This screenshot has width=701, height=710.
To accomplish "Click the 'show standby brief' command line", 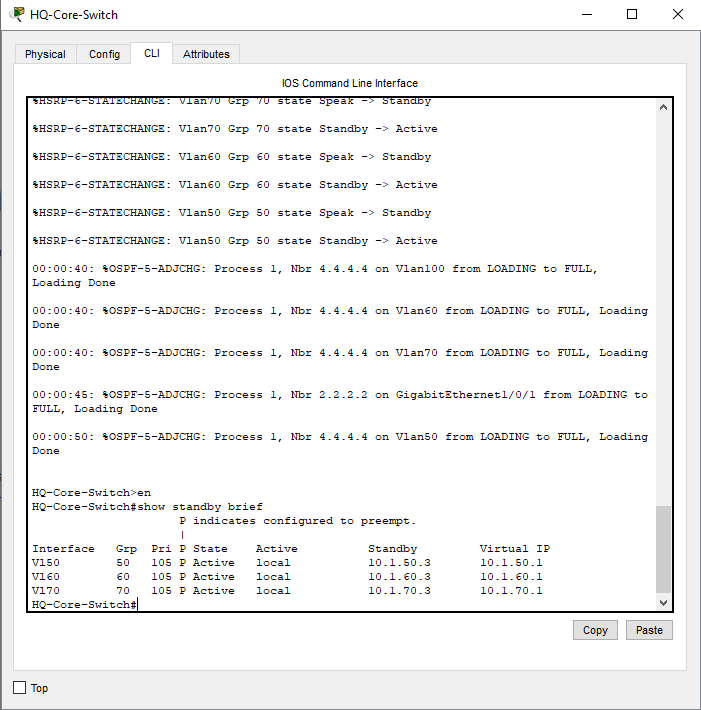I will [200, 507].
